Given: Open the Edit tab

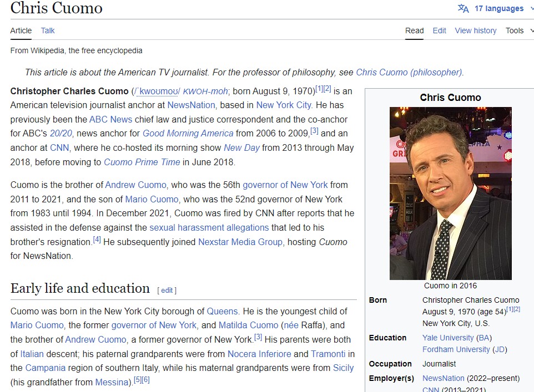Looking at the screenshot, I should coord(439,30).
